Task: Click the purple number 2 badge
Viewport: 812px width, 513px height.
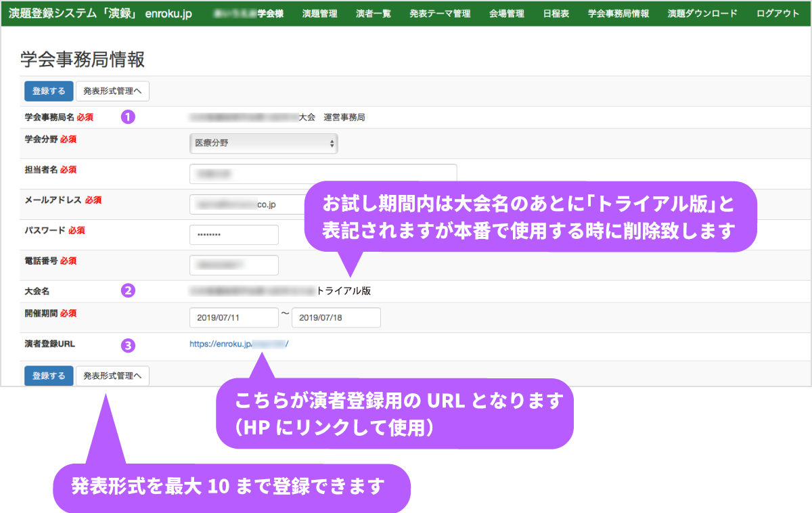Action: pos(128,291)
